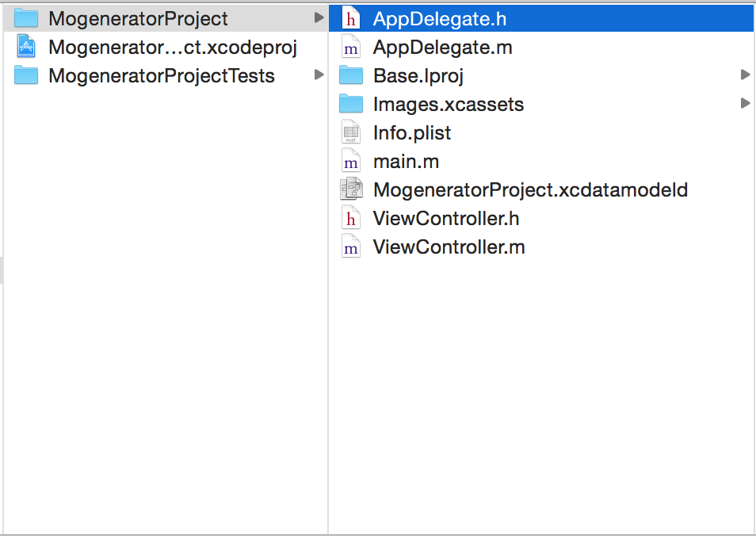Click the column divider between panes
Image resolution: width=756 pixels, height=539 pixels.
point(328,317)
